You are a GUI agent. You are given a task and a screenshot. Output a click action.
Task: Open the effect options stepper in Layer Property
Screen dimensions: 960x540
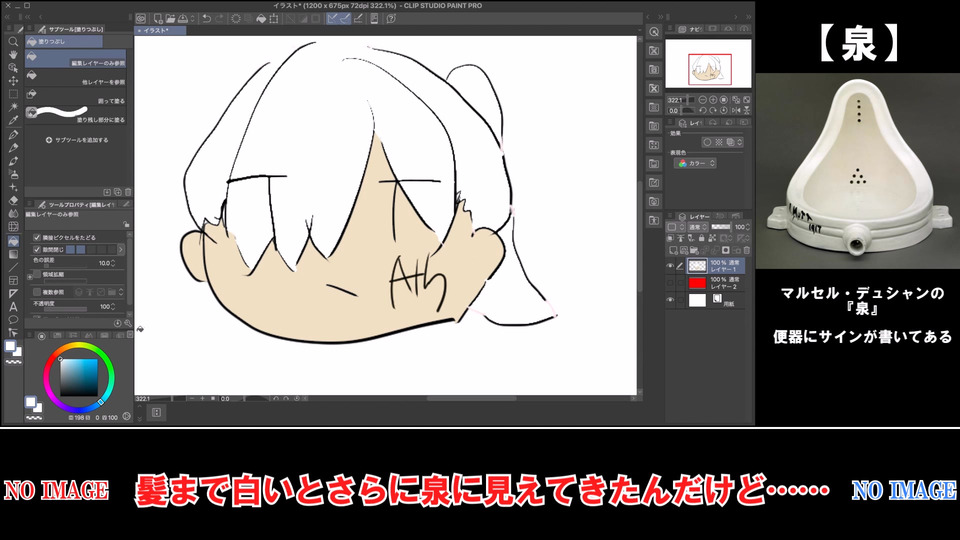740,142
